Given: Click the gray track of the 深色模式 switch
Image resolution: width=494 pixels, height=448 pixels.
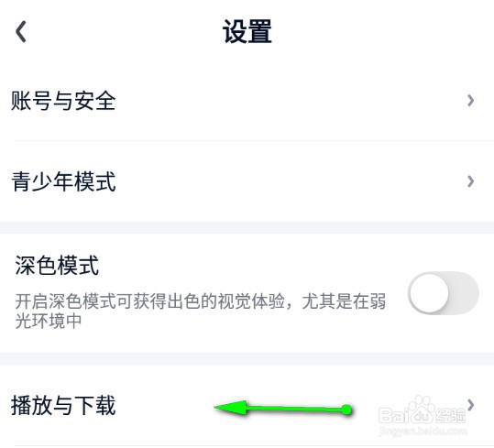Looking at the screenshot, I should [x=465, y=293].
